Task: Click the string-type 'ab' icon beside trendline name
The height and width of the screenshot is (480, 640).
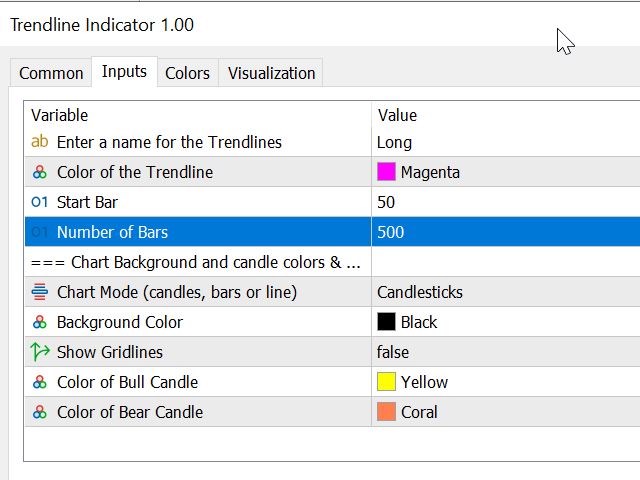Action: click(40, 142)
